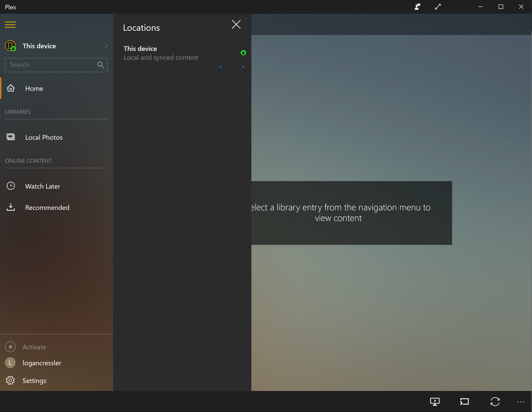The image size is (532, 412).
Task: Close the Plex window
Action: tap(521, 7)
